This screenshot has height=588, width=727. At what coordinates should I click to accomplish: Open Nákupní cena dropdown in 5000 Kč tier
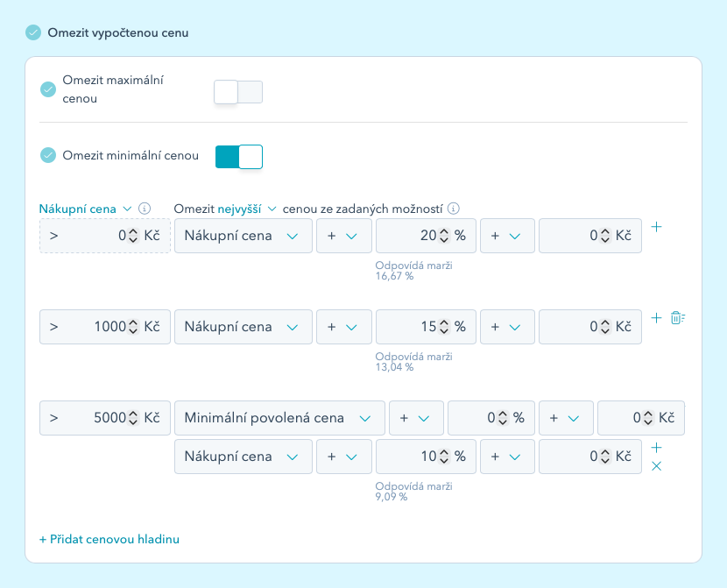[x=244, y=457]
